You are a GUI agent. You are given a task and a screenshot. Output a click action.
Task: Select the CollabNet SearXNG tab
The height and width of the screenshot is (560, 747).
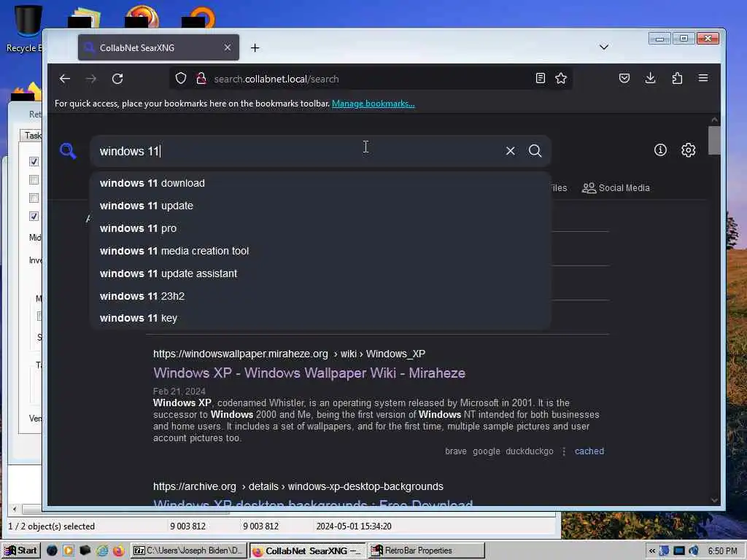pyautogui.click(x=158, y=47)
